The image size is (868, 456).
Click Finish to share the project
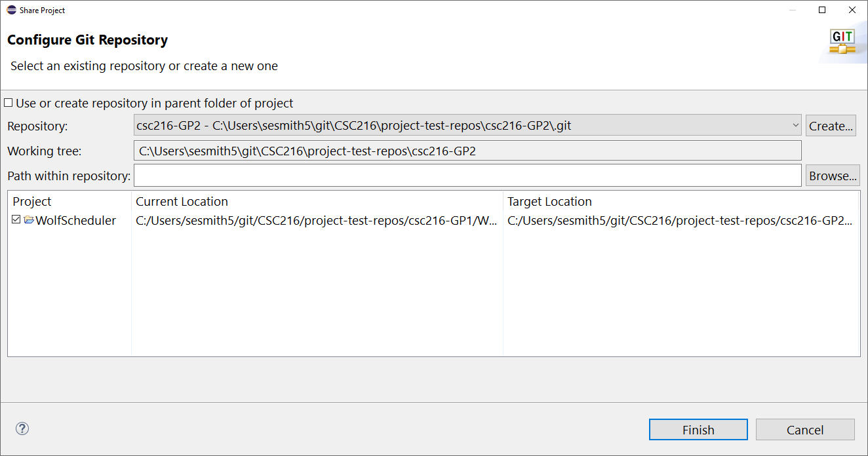point(698,429)
